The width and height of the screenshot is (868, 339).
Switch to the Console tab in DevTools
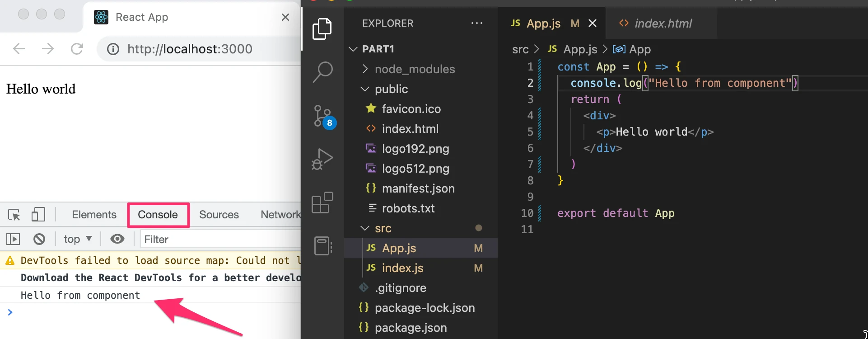[x=158, y=215]
